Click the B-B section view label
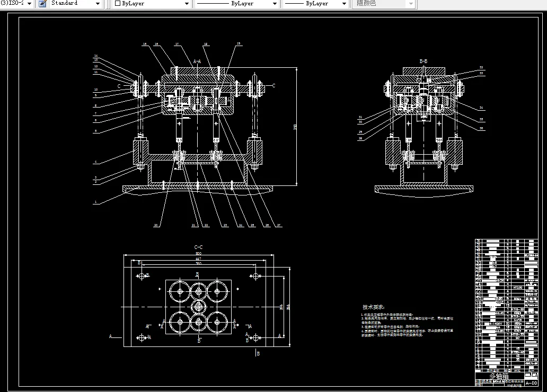The image size is (547, 392). click(x=423, y=61)
